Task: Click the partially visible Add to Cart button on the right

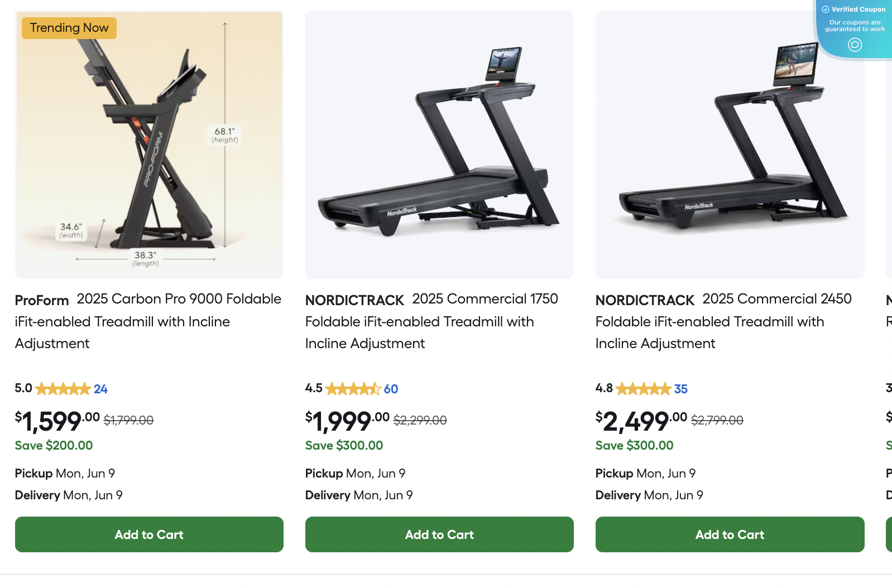Action: (889, 534)
